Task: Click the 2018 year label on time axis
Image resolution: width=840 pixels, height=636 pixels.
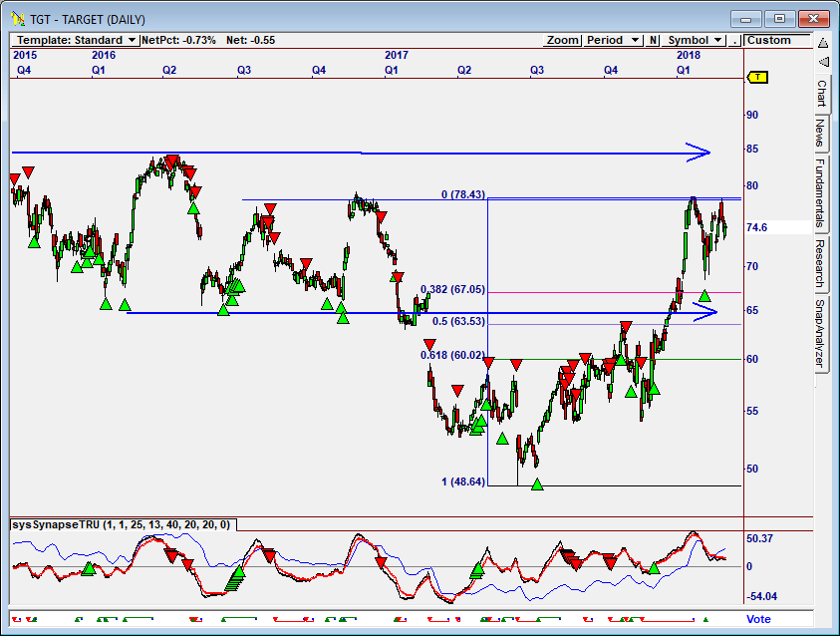Action: pyautogui.click(x=689, y=55)
